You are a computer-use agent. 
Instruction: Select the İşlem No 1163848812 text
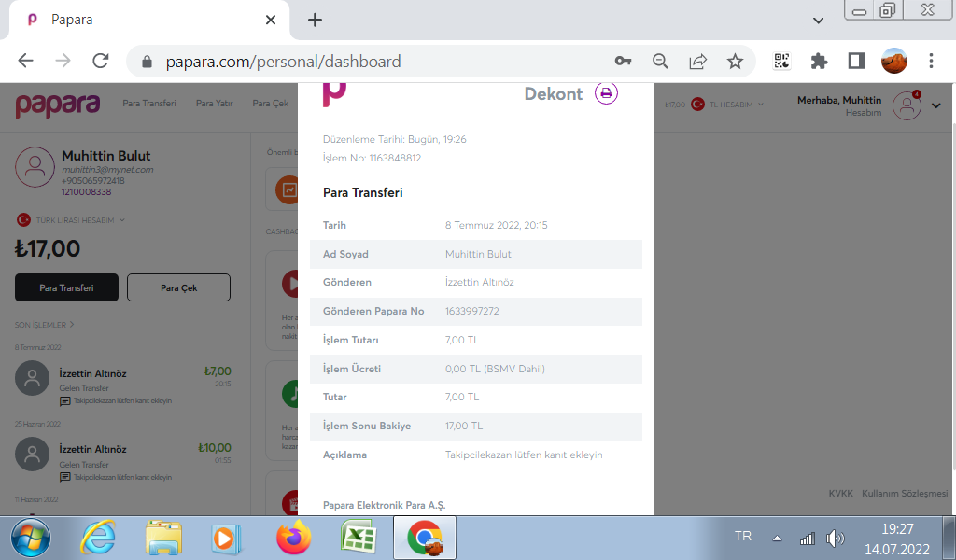pyautogui.click(x=372, y=159)
